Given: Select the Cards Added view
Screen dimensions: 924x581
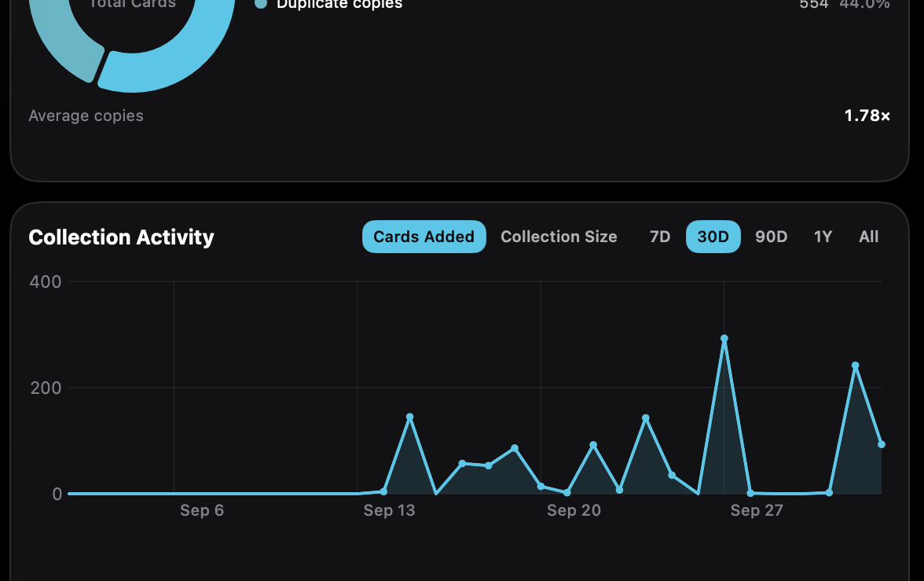Looking at the screenshot, I should click(x=423, y=237).
